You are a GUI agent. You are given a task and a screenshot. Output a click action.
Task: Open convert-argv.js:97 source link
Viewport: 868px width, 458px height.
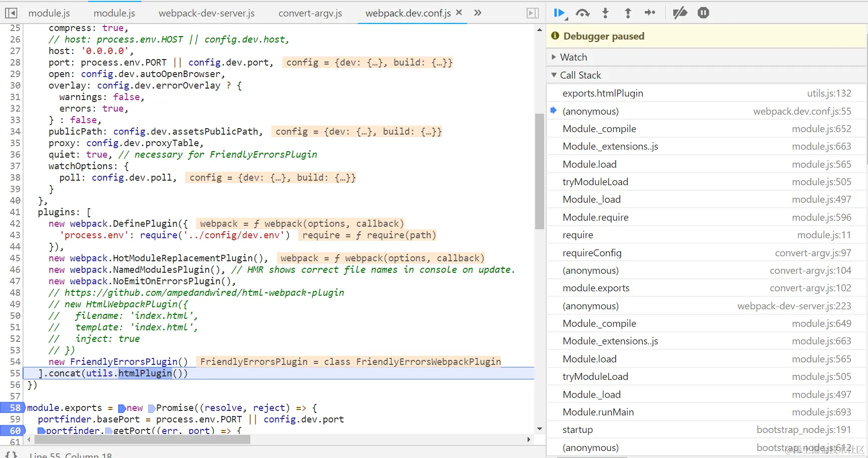click(813, 253)
